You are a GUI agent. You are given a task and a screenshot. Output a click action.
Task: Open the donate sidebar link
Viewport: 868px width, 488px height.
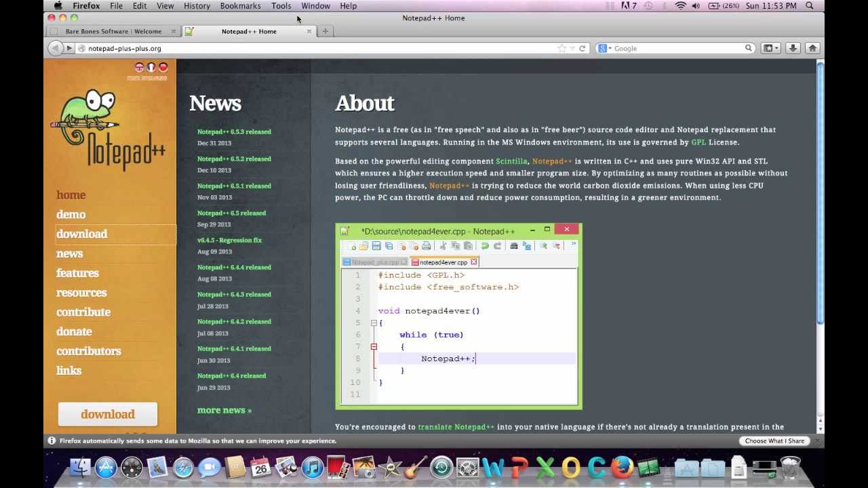(x=74, y=331)
